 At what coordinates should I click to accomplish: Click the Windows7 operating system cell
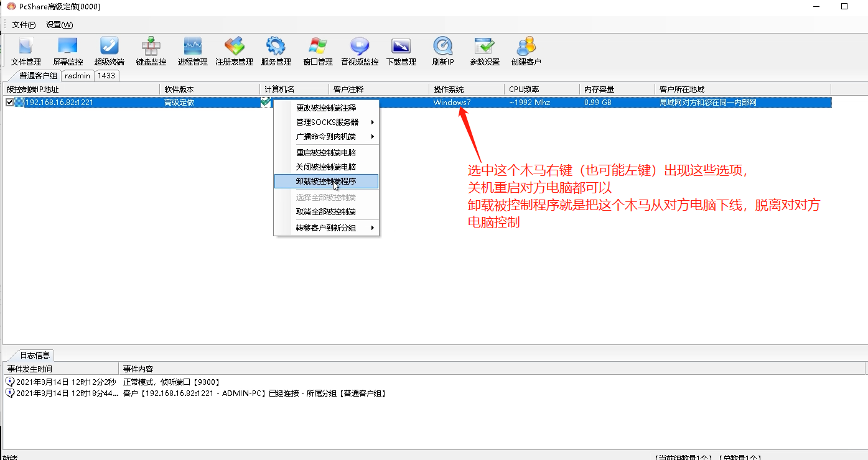click(452, 103)
